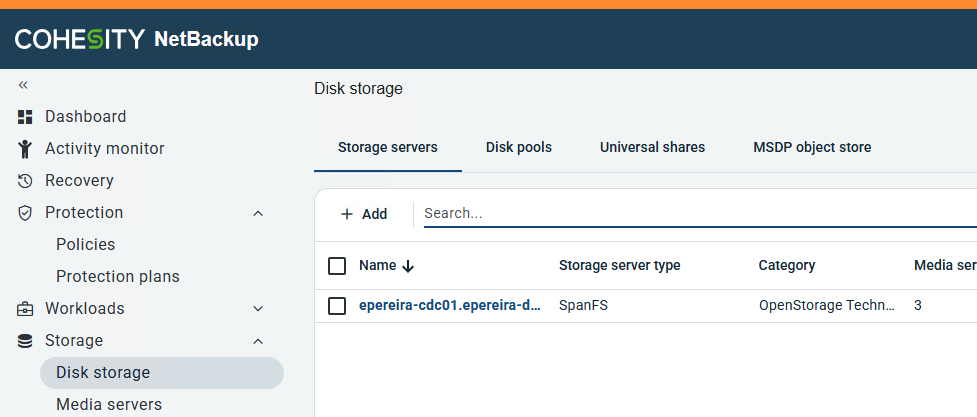The height and width of the screenshot is (417, 977).
Task: Collapse the Storage menu chevron
Action: coord(258,341)
